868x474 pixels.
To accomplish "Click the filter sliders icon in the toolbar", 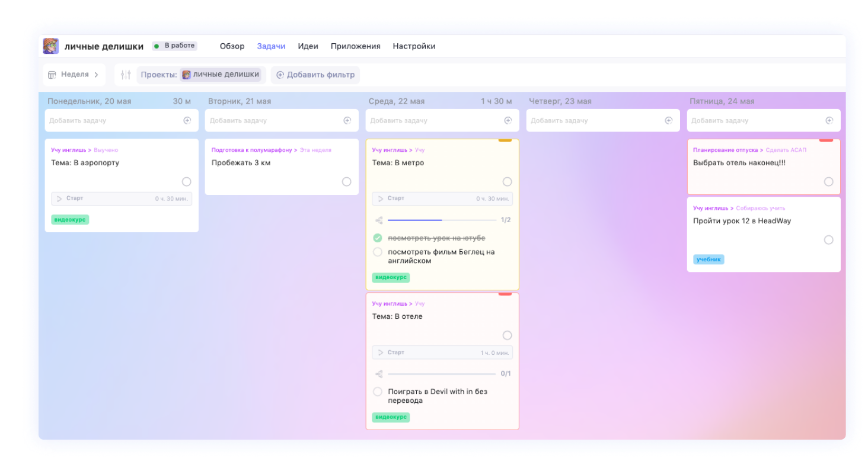I will (x=125, y=75).
